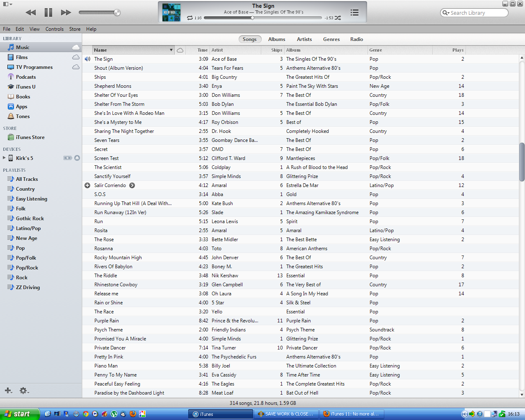Click the plus icon next to Salir Corriendo
This screenshot has width=525, height=420.
coord(87,185)
